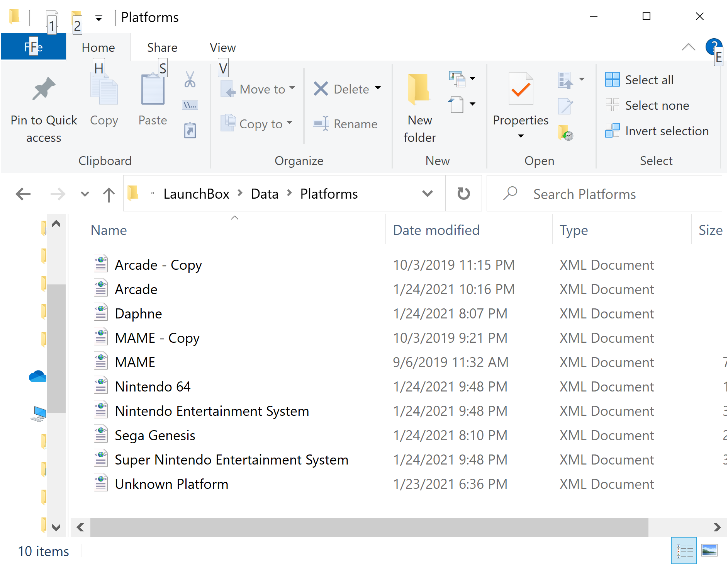The width and height of the screenshot is (728, 565).
Task: Click the Select none icon
Action: coord(613,105)
